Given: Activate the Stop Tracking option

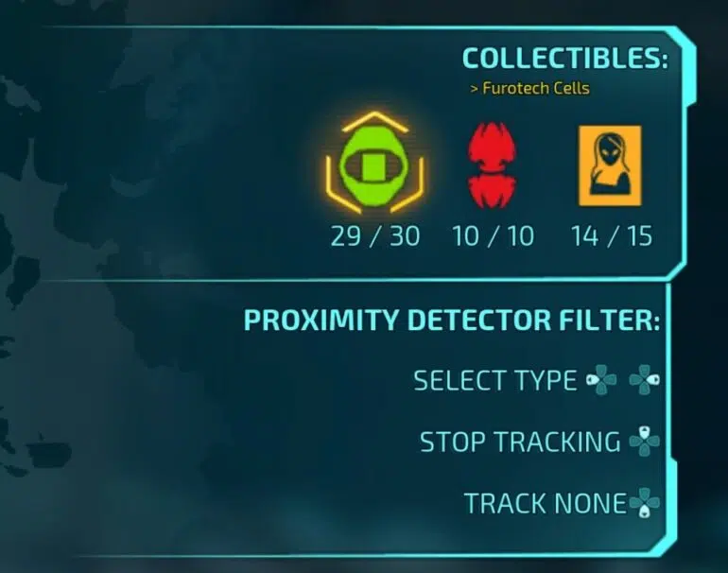Looking at the screenshot, I should pyautogui.click(x=520, y=442).
